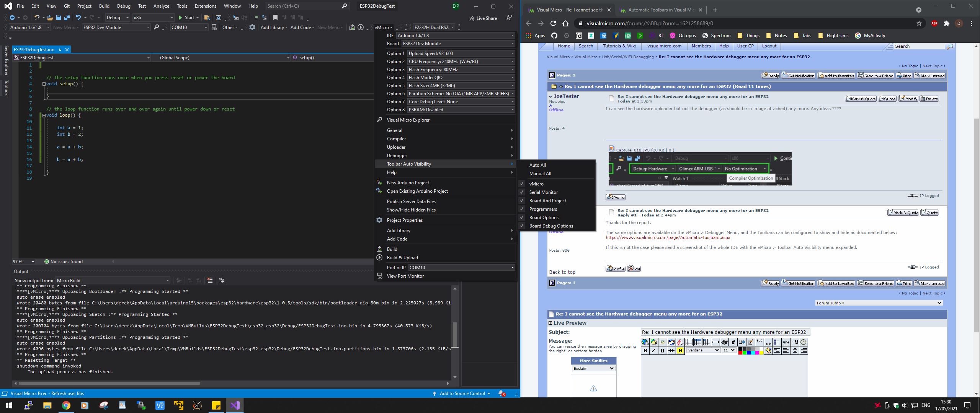Open the Exclaim smilies dropdown
This screenshot has height=413, width=980.
tap(593, 369)
